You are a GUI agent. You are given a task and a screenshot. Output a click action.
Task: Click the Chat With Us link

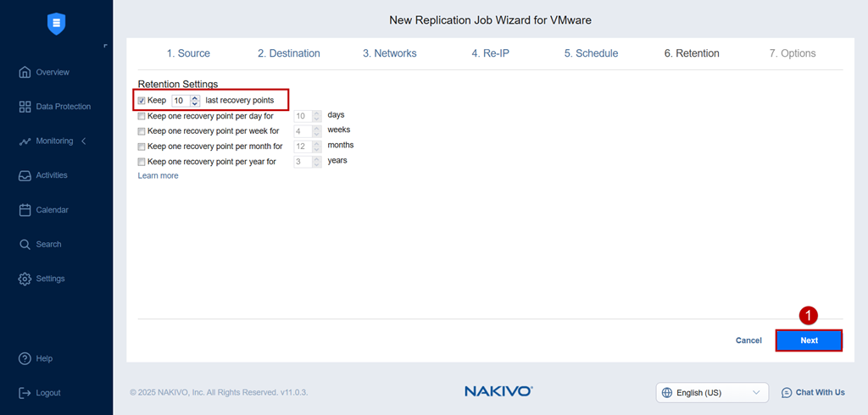coord(820,392)
